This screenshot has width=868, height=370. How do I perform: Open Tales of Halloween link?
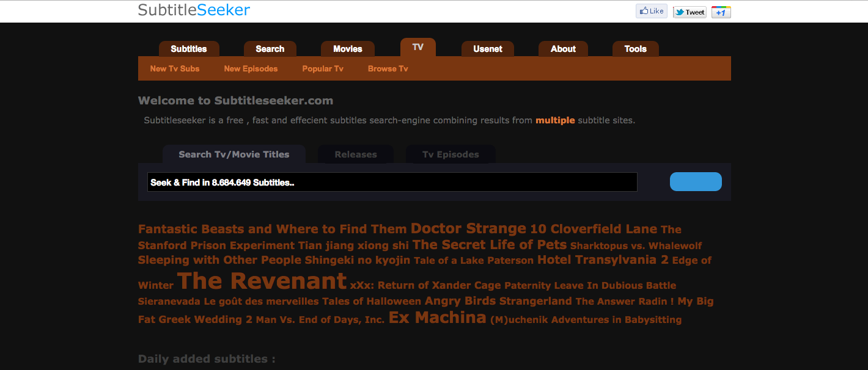coord(372,302)
